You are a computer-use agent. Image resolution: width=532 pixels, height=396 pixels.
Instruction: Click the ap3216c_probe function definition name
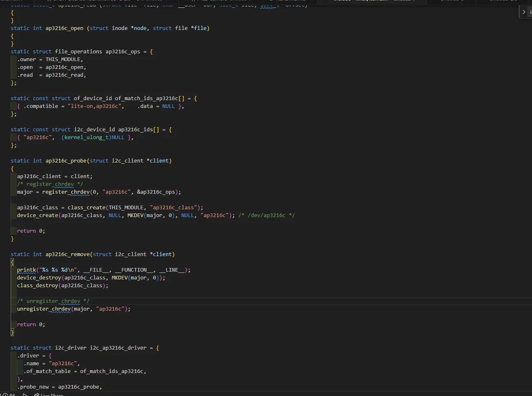click(66, 161)
